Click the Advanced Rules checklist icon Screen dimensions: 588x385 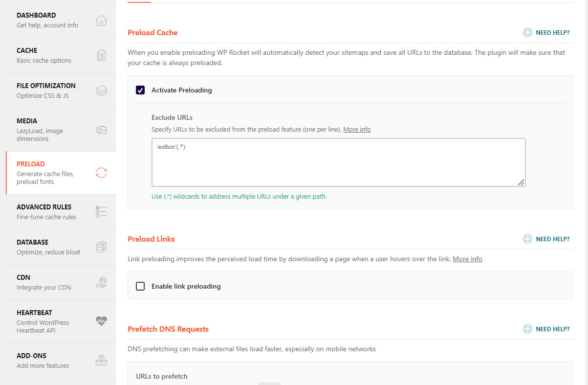point(101,212)
